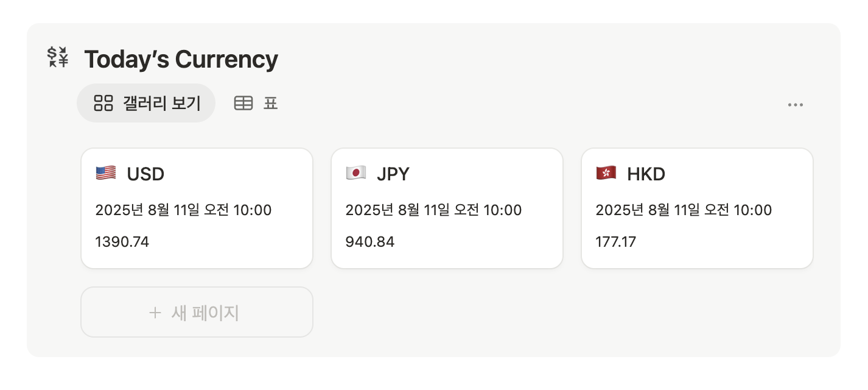Click the table icon next to 표
The height and width of the screenshot is (390, 868).
pyautogui.click(x=243, y=104)
